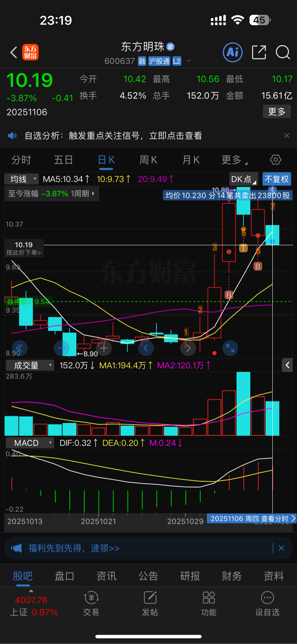Tap the L2 level badge
Viewport: 297px width, 644px height.
pos(177,61)
